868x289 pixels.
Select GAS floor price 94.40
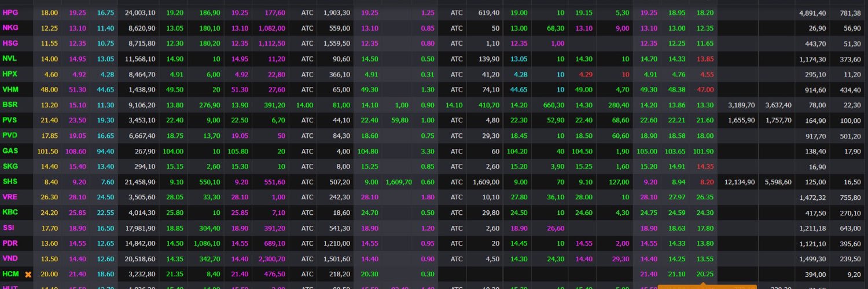pyautogui.click(x=105, y=151)
